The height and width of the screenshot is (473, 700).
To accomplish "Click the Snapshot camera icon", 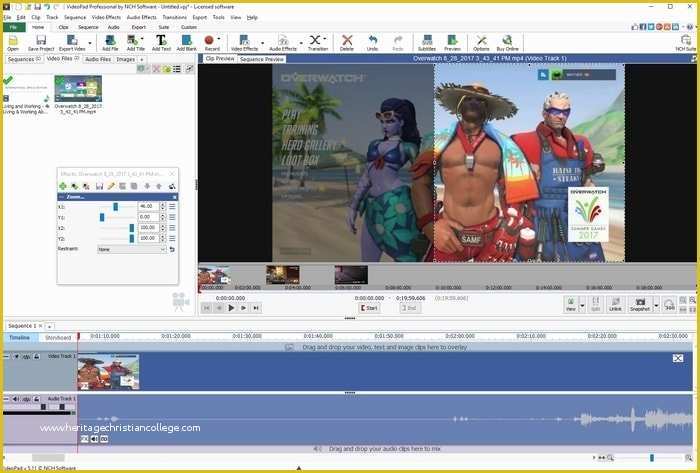I will (640, 304).
